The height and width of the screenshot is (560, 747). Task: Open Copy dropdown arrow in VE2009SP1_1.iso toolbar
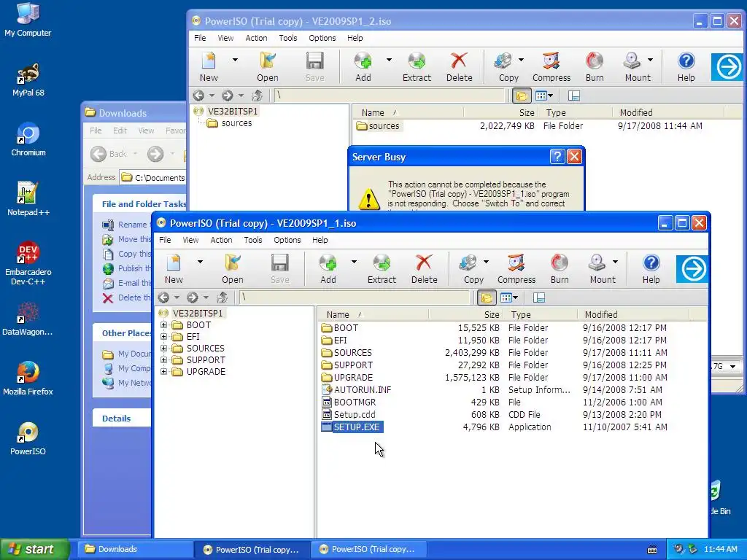tap(486, 262)
